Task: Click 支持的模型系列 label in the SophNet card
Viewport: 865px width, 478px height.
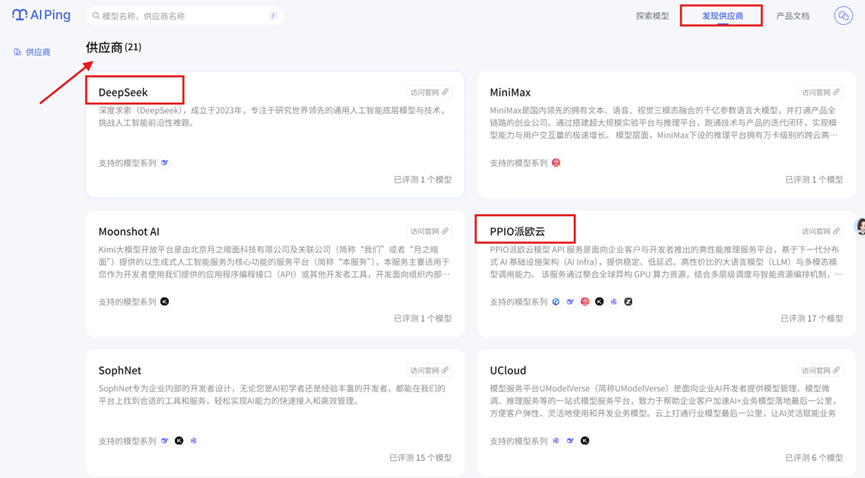Action: click(x=127, y=441)
